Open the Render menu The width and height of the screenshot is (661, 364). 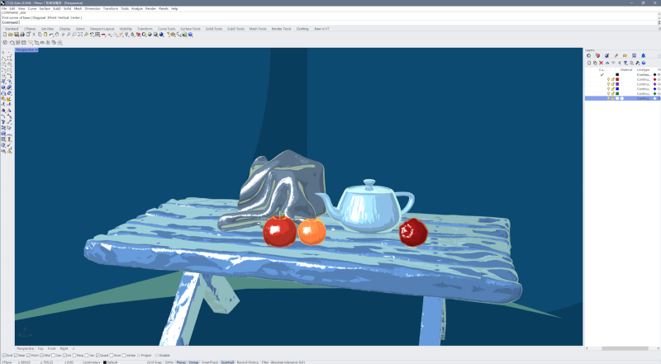click(x=150, y=8)
